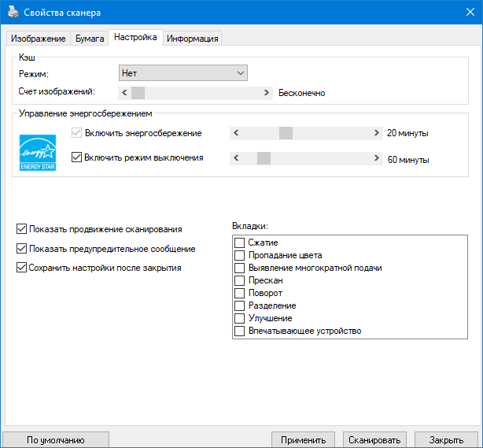
Task: Close the Свойства сканера window
Action: coord(470,12)
